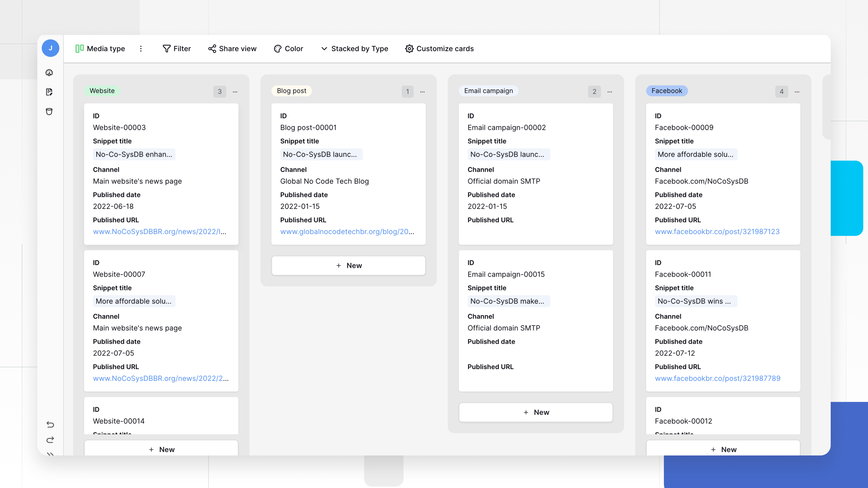Image resolution: width=868 pixels, height=488 pixels.
Task: Open the trash icon in the left sidebar
Action: [x=50, y=111]
